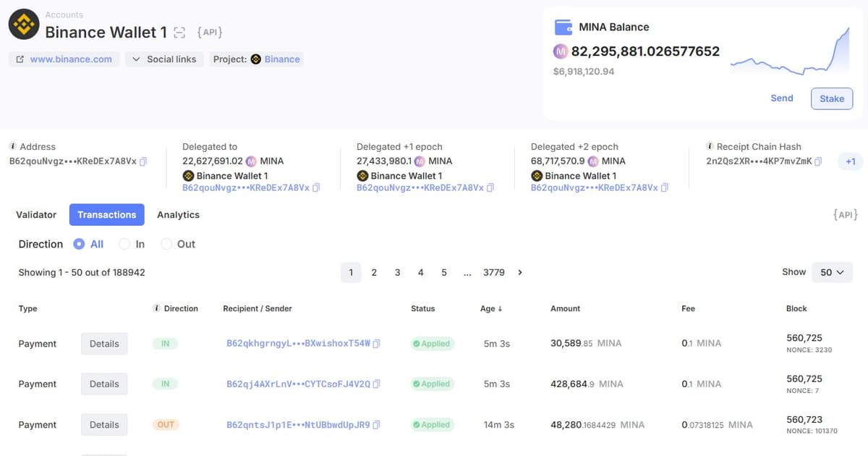This screenshot has width=868, height=456.
Task: Select the Transactions tab
Action: pyautogui.click(x=107, y=215)
